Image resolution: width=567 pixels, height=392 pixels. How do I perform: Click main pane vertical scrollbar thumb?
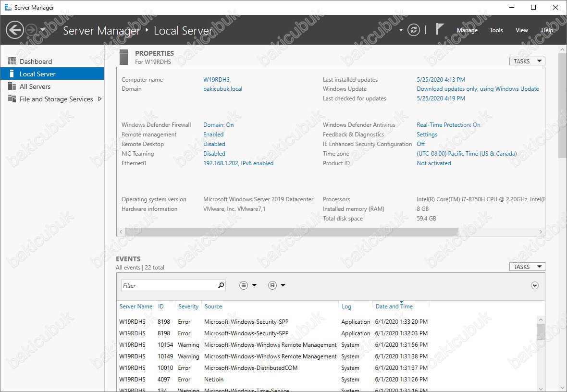coord(562,106)
